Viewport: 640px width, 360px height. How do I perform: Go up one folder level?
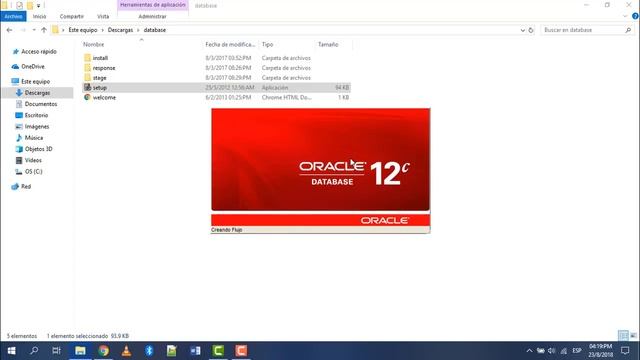(x=44, y=30)
